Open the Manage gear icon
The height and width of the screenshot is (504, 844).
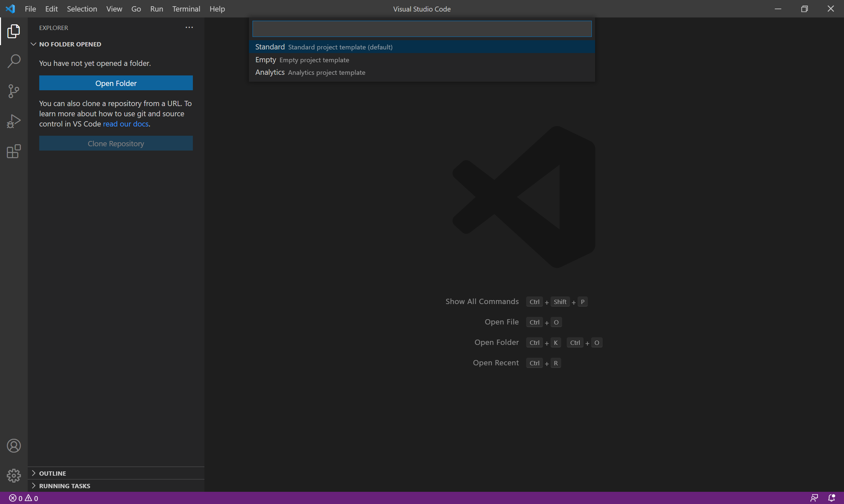click(x=14, y=475)
